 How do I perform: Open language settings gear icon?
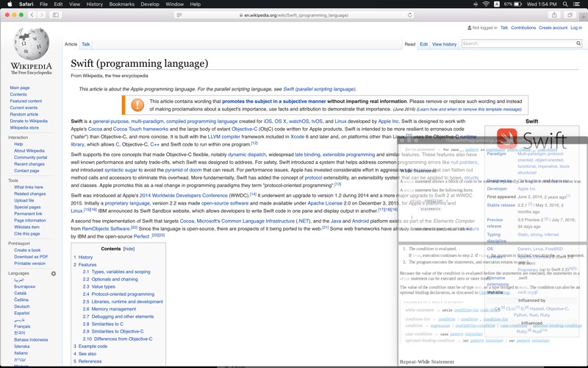tap(54, 273)
